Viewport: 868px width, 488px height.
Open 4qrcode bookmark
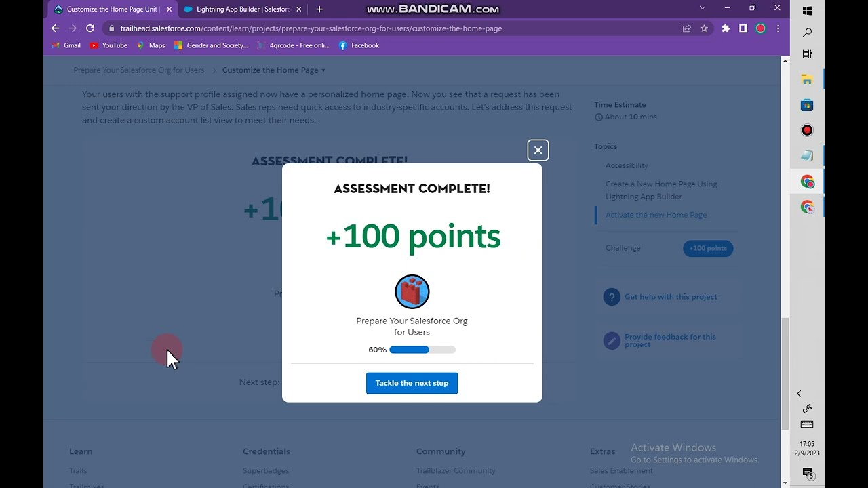293,45
